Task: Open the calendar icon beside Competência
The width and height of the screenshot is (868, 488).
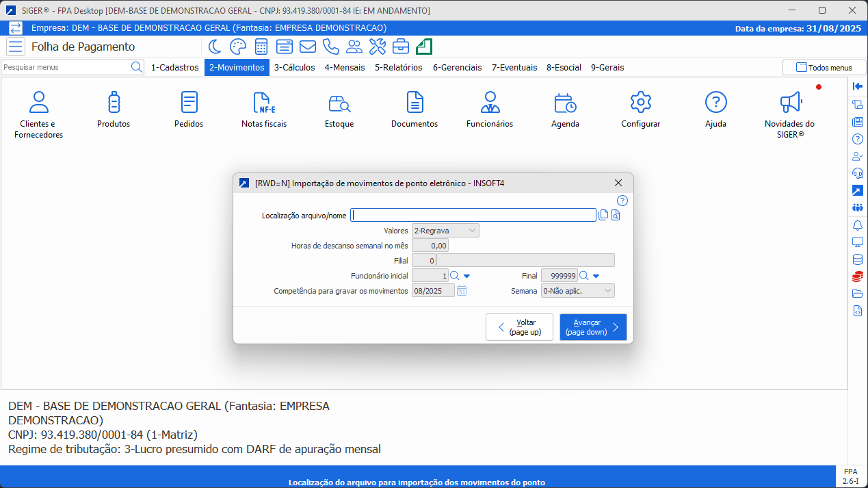Action: (462, 291)
